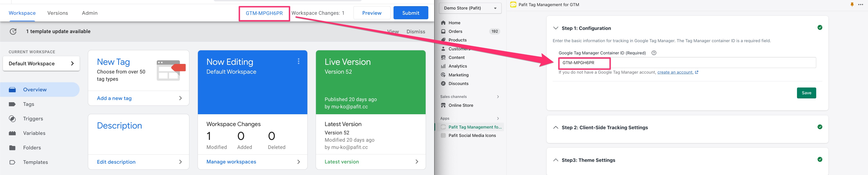868x175 pixels.
Task: Click the Step 1 green checkmark status icon
Action: [820, 28]
